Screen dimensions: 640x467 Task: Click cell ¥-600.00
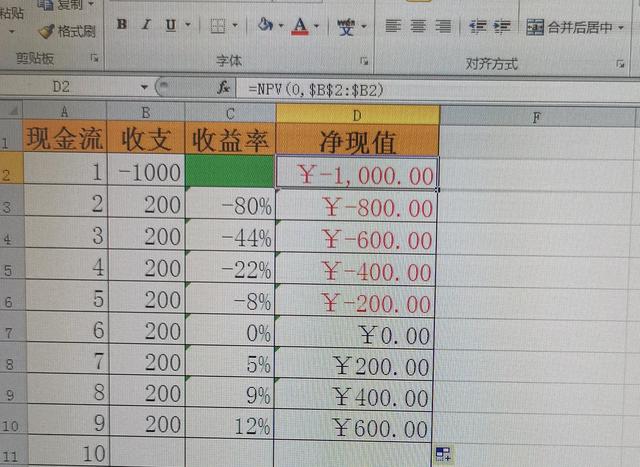[356, 238]
